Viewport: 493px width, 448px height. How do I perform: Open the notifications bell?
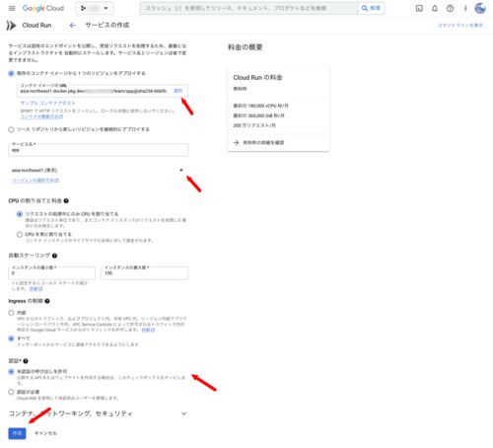point(435,8)
